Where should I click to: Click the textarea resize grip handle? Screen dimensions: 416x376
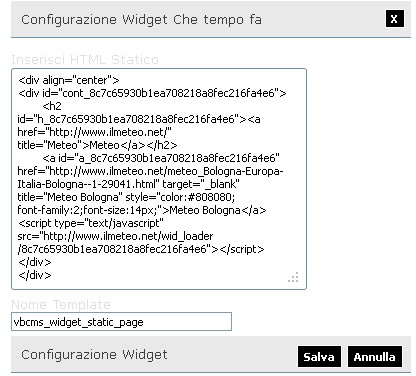(x=294, y=277)
